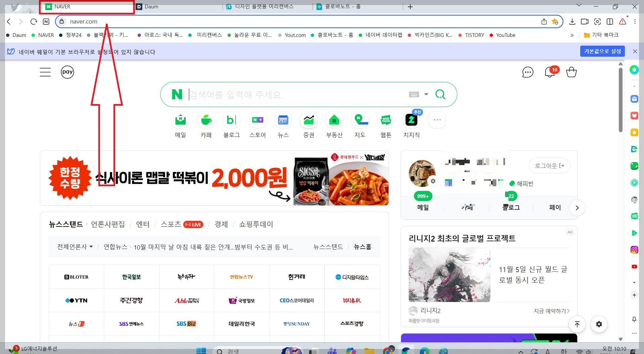The width and height of the screenshot is (644, 354).
Task: Open the Naver Pay icon
Action: (67, 72)
